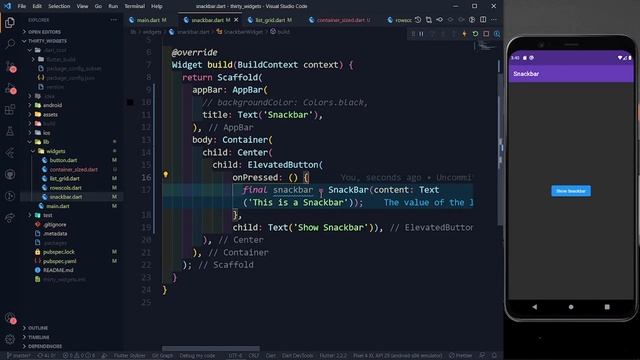Click the Show Snackbar button in emulator
Viewport: 640px width, 360px height.
pyautogui.click(x=571, y=191)
